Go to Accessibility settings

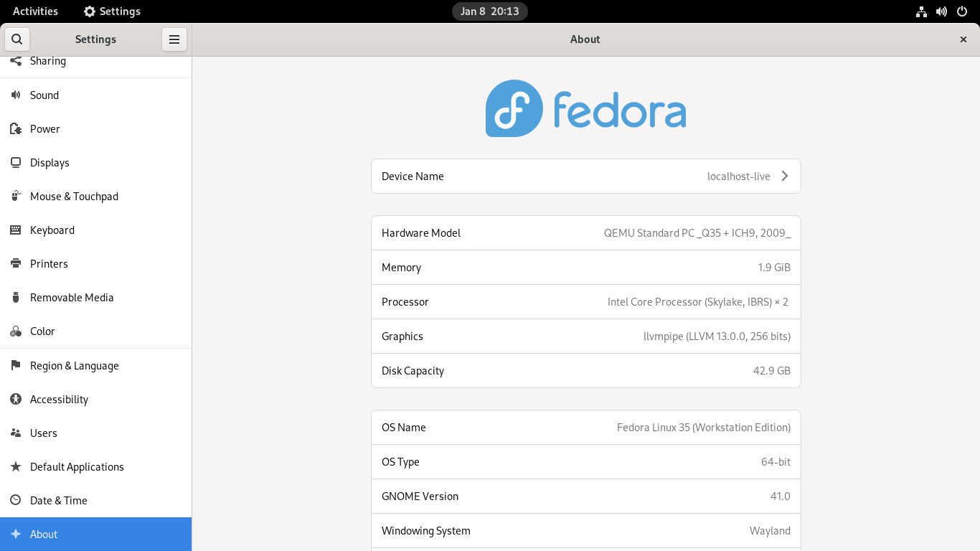coord(96,399)
